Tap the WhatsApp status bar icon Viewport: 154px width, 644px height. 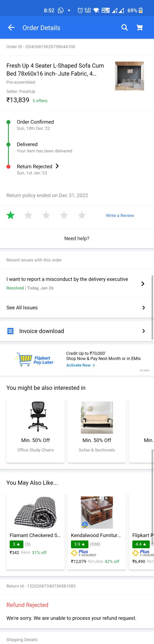click(61, 10)
